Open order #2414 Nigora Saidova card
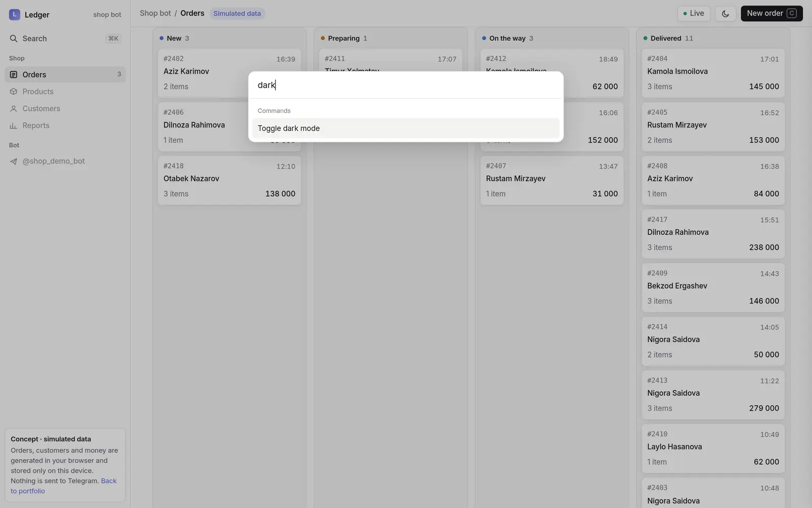Image resolution: width=812 pixels, height=508 pixels. point(713,341)
